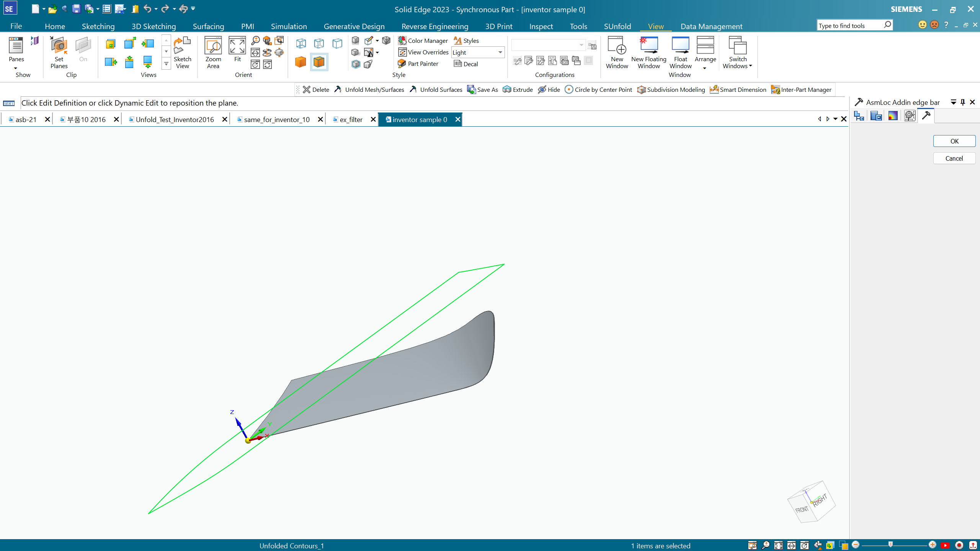Pin the AsmLoc Addin edge bar
Viewport: 980px width, 551px height.
pos(963,102)
